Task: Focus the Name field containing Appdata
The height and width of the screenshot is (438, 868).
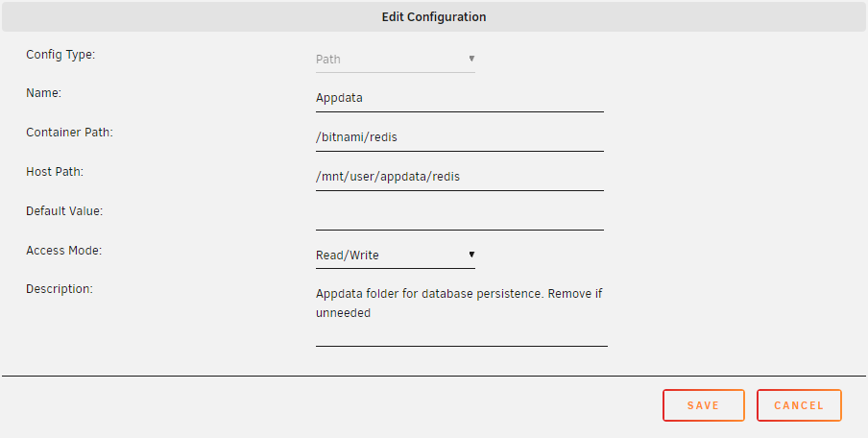Action: click(460, 99)
